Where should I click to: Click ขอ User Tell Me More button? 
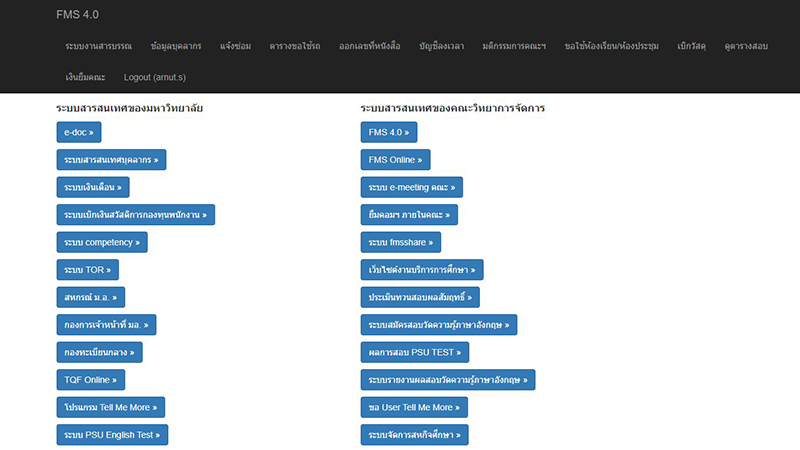pyautogui.click(x=414, y=408)
